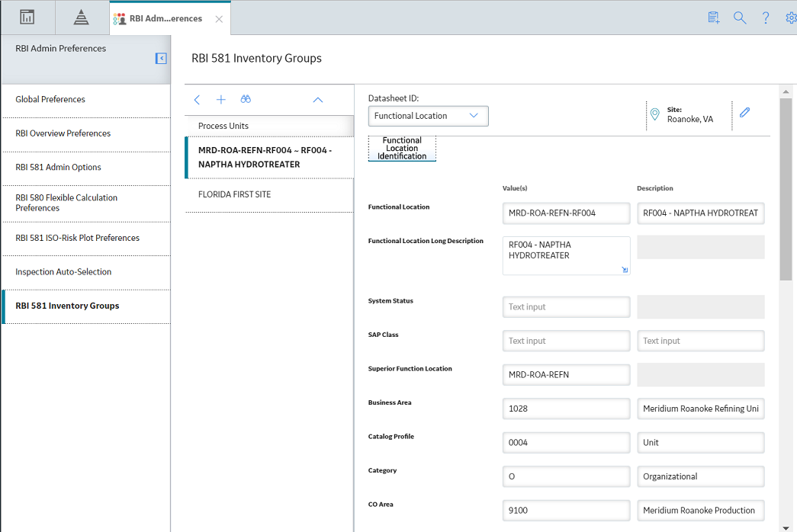Open the settings gear icon
The height and width of the screenshot is (532, 797).
[792, 18]
